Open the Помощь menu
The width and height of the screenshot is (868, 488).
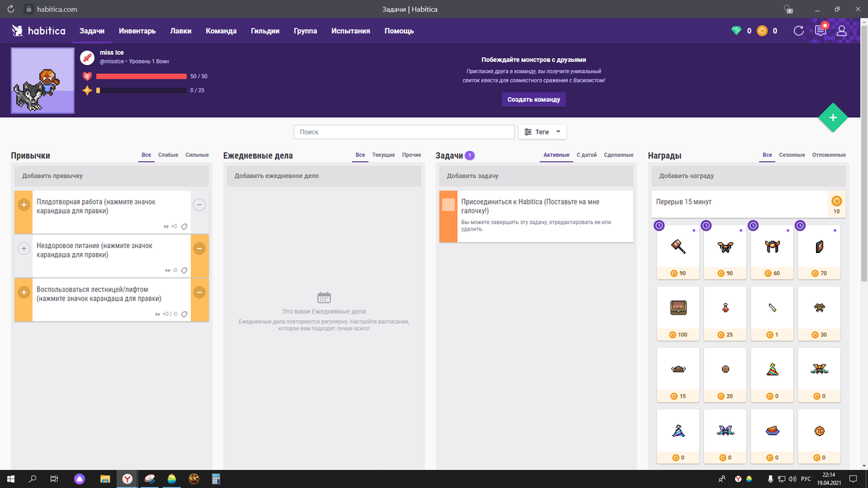point(399,31)
